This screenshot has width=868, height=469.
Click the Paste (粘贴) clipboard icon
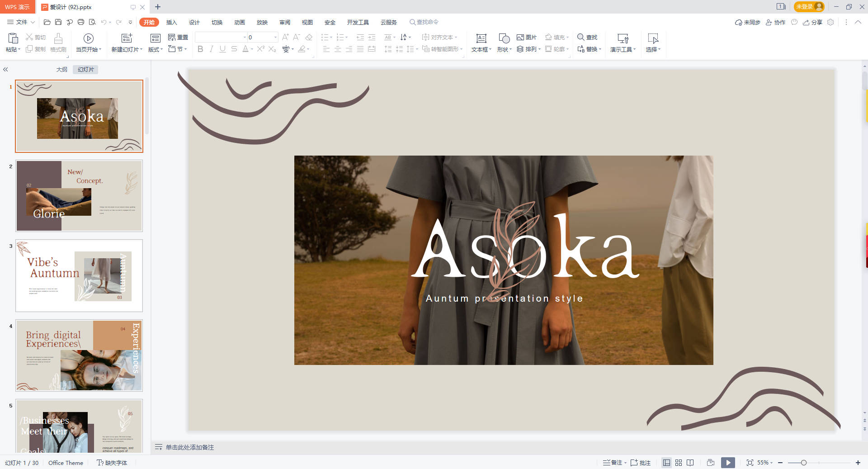pos(13,38)
